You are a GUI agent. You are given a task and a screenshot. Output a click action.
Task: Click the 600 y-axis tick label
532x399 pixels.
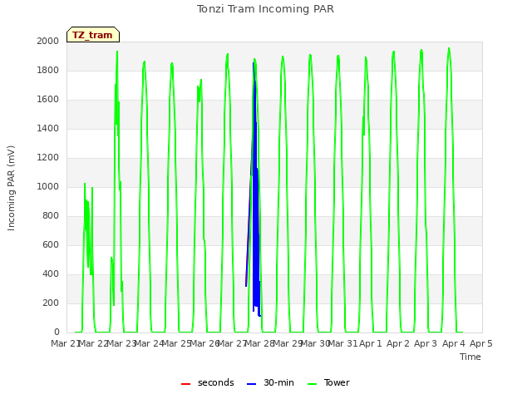51,244
